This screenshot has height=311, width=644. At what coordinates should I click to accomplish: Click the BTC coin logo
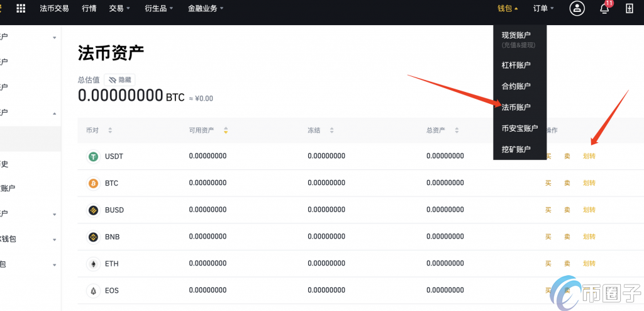pos(94,183)
